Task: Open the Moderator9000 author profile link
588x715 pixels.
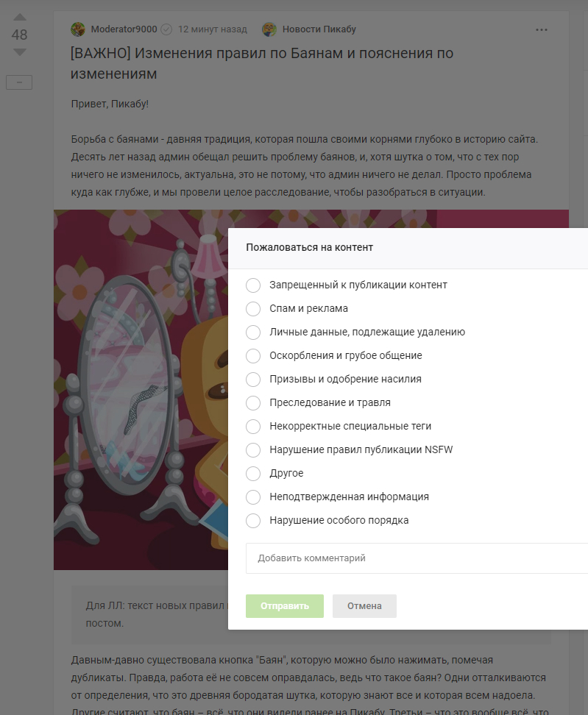Action: [x=124, y=29]
